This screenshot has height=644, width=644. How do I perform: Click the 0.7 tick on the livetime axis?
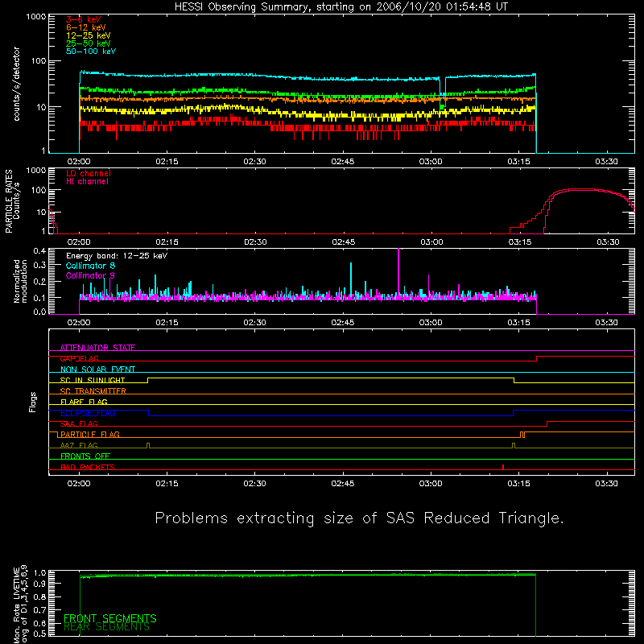(x=39, y=610)
